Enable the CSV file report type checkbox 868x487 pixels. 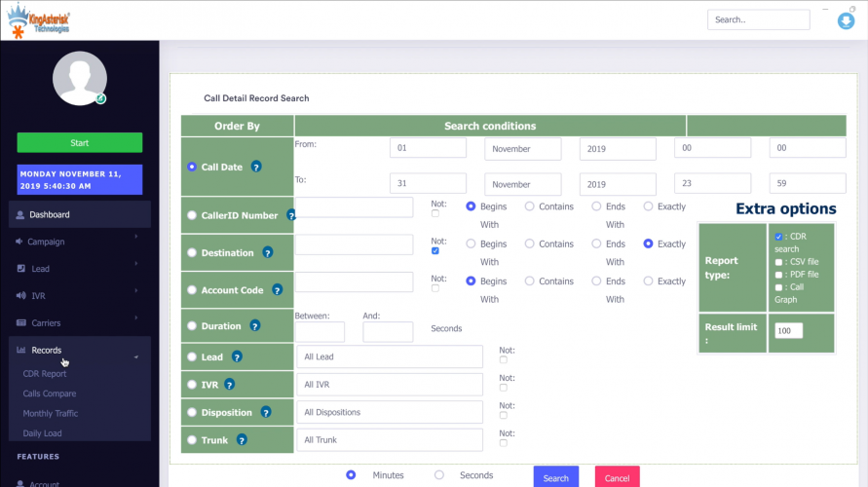(777, 262)
